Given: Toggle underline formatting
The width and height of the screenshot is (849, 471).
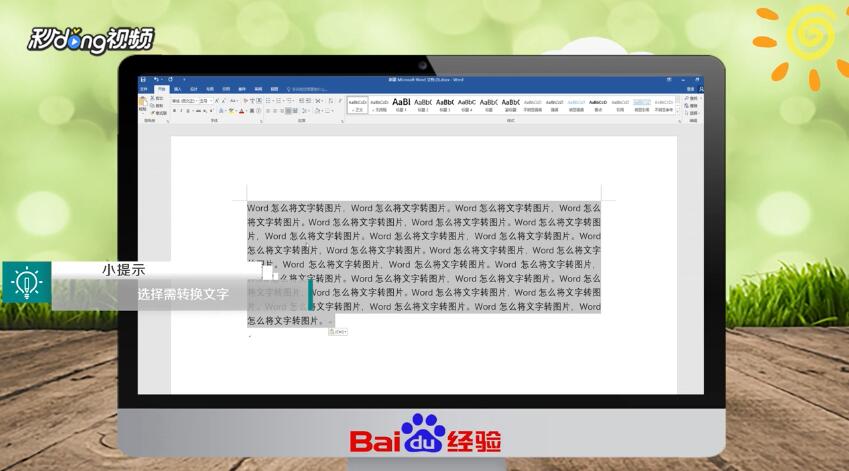Looking at the screenshot, I should tap(188, 111).
